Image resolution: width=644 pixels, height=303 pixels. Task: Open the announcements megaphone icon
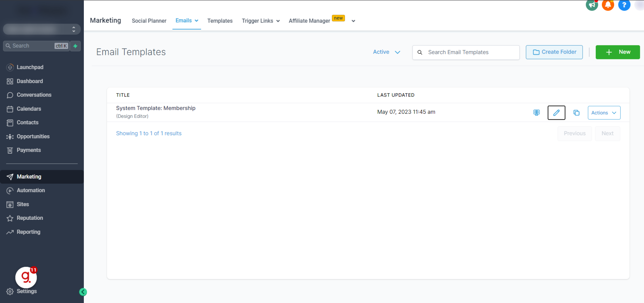click(592, 5)
